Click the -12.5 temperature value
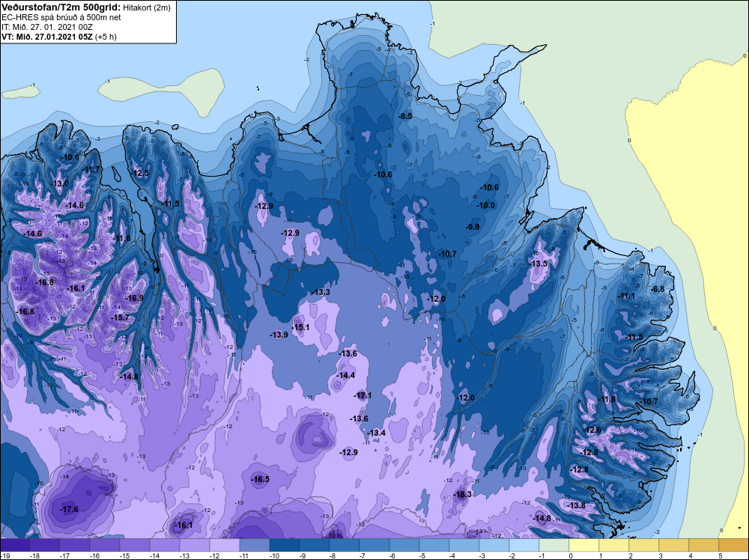This screenshot has height=560, width=749. (141, 173)
